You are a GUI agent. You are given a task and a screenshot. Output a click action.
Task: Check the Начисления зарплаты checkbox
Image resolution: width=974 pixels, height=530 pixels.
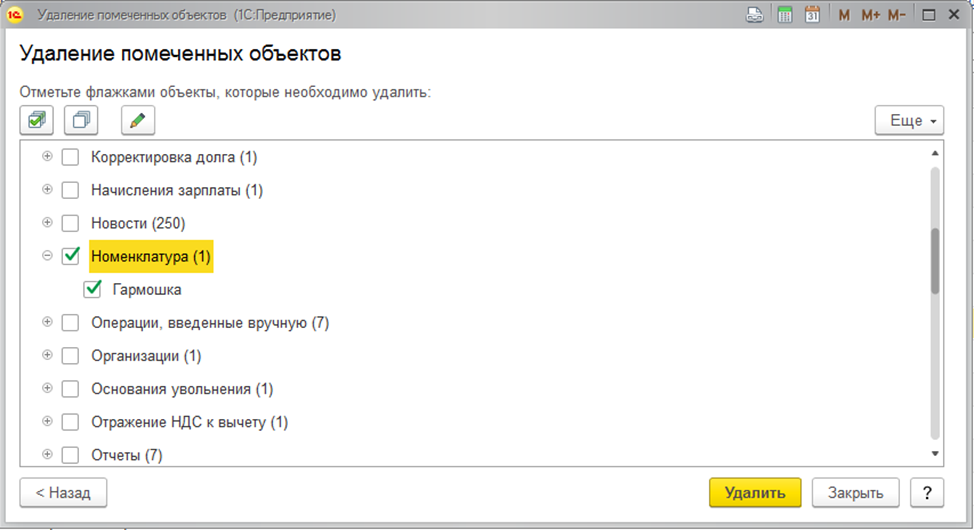(x=71, y=190)
